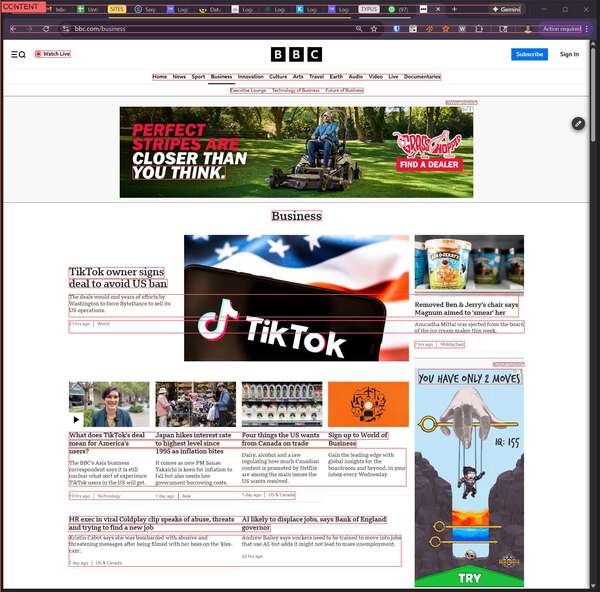Click the Sign In link
Image resolution: width=600 pixels, height=592 pixels.
point(569,54)
